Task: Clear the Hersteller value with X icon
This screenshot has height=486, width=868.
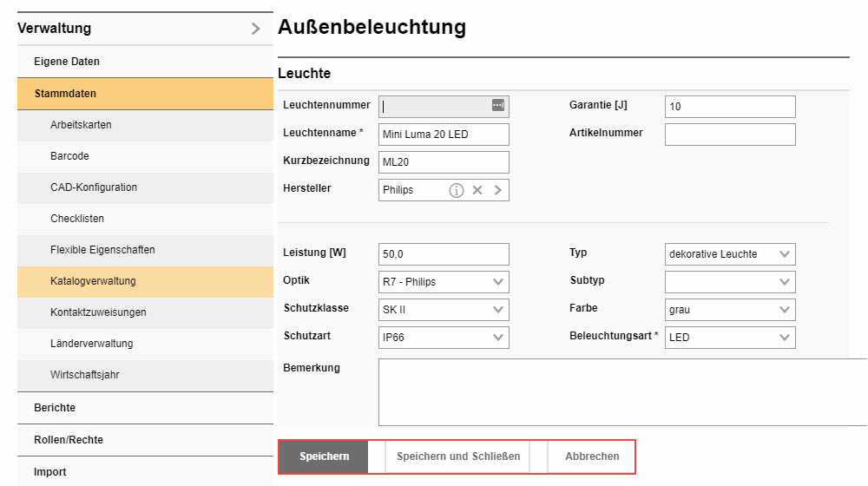Action: click(477, 190)
